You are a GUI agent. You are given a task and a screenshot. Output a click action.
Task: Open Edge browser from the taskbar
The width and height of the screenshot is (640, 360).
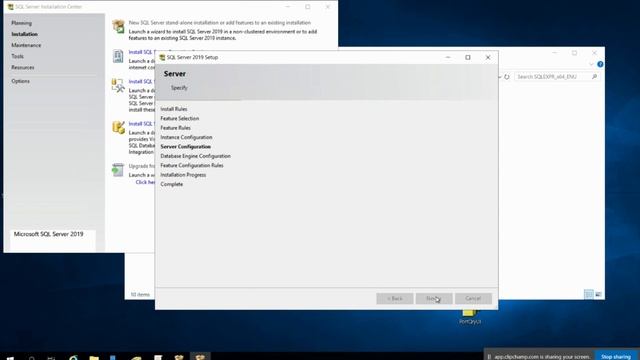[73, 357]
